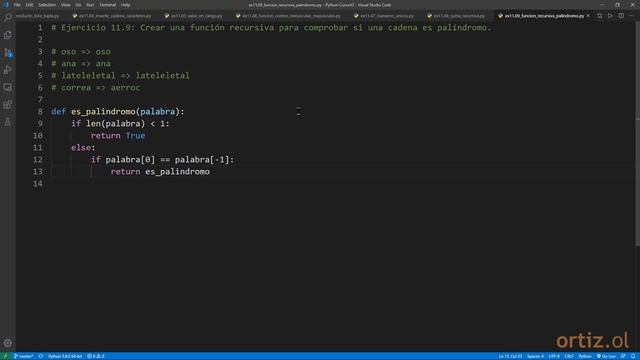This screenshot has height=360, width=640.
Task: Open the Manage gear icon
Action: click(8, 343)
